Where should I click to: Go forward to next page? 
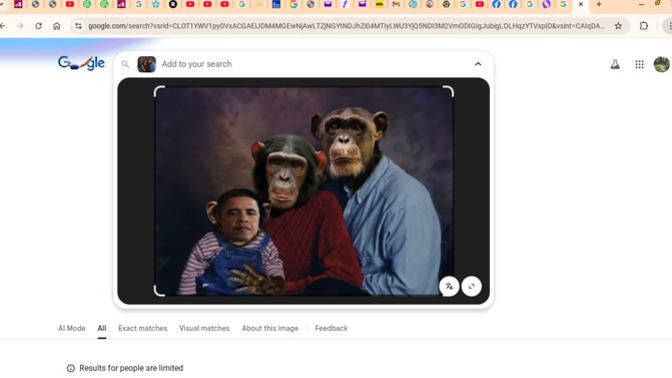pos(20,26)
